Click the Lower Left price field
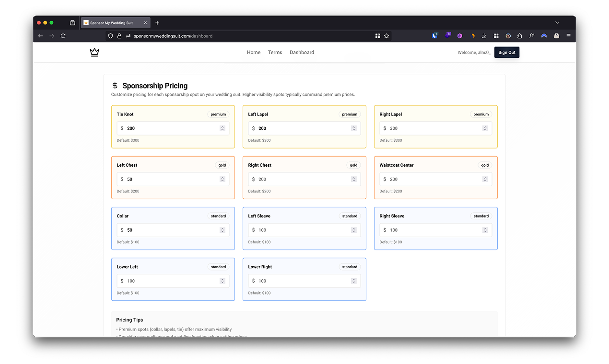This screenshot has height=364, width=609. coord(173,281)
